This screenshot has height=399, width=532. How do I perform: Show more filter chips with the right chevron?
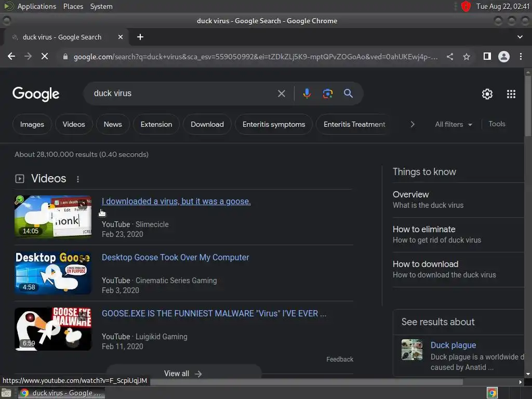point(413,124)
